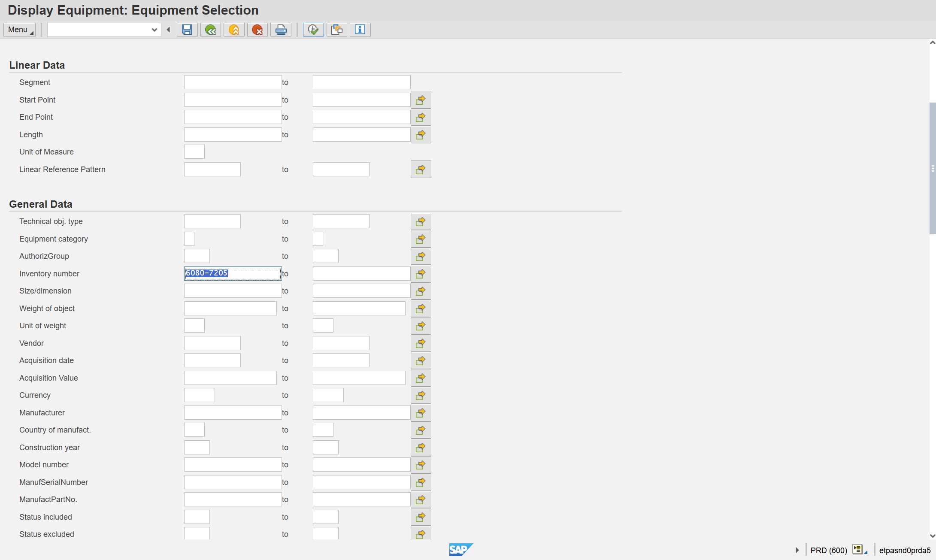The image size is (936, 560).
Task: Click the Get Variant icon
Action: (x=337, y=30)
